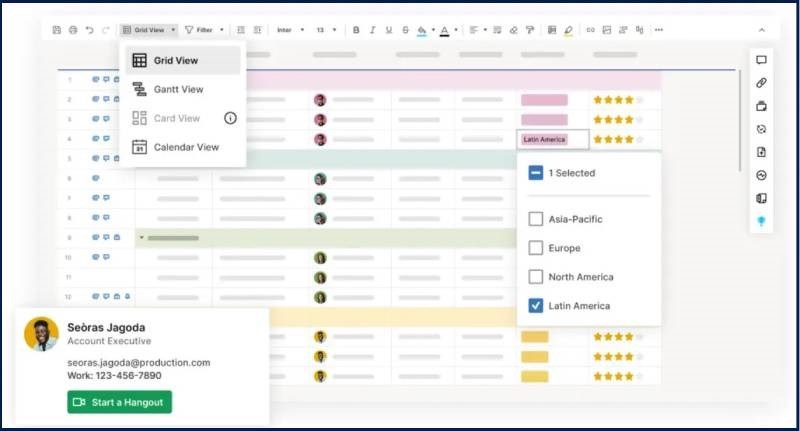This screenshot has width=800, height=431.
Task: Click the info icon beside Card View
Action: pyautogui.click(x=230, y=118)
